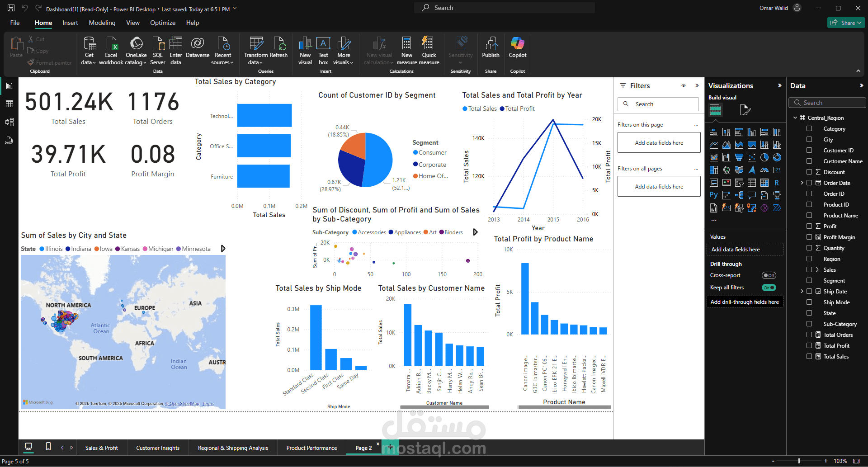Check the Sub-Category field checkbox
Viewport: 868px width, 467px height.
coord(809,324)
